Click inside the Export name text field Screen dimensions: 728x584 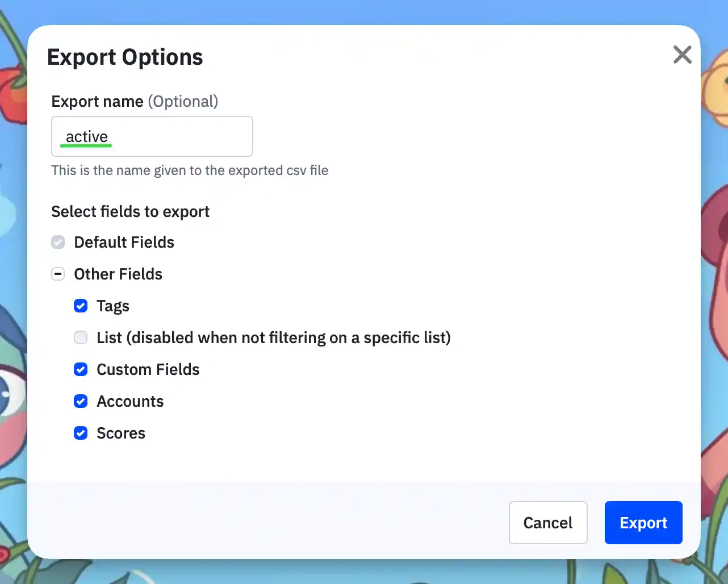[152, 136]
